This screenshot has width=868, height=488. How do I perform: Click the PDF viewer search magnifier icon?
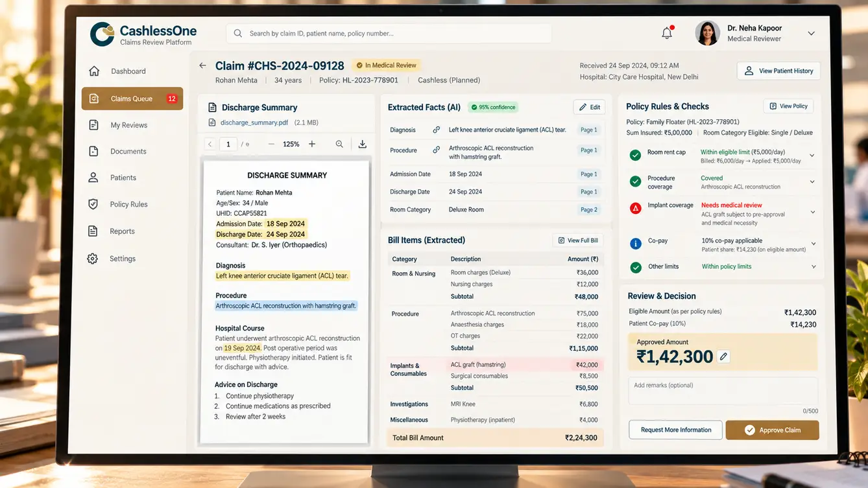339,144
